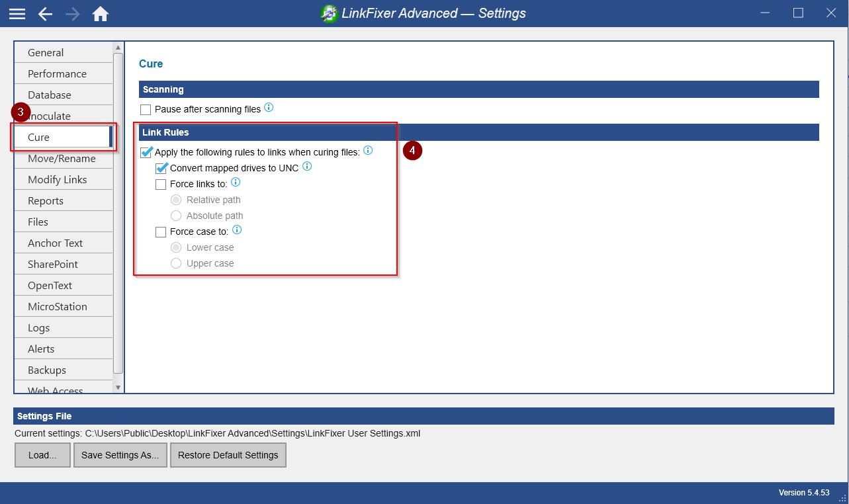Show info for Force case to
The height and width of the screenshot is (504, 849).
(x=237, y=230)
